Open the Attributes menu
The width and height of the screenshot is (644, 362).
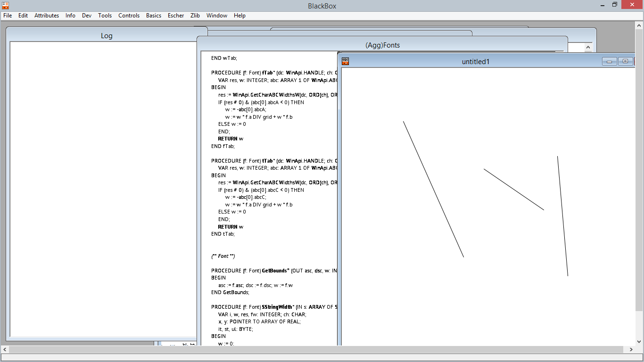(47, 16)
